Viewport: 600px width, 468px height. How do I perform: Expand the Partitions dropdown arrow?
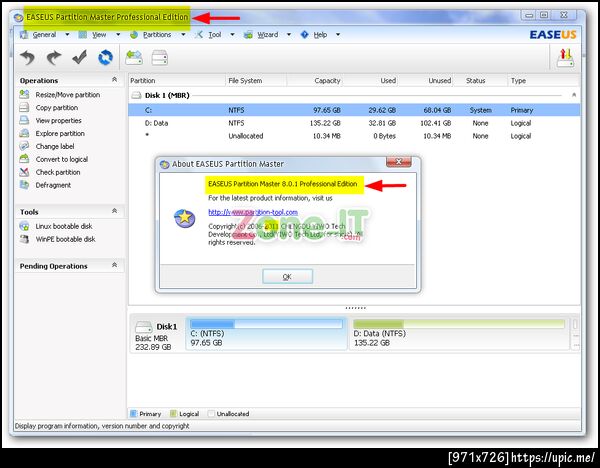click(x=183, y=34)
